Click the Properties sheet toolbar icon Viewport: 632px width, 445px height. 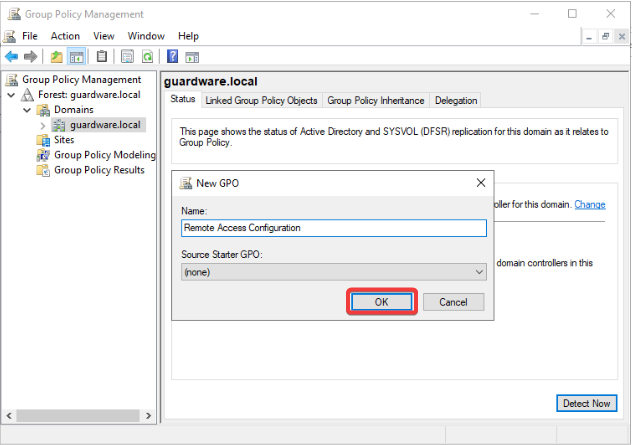[x=127, y=56]
